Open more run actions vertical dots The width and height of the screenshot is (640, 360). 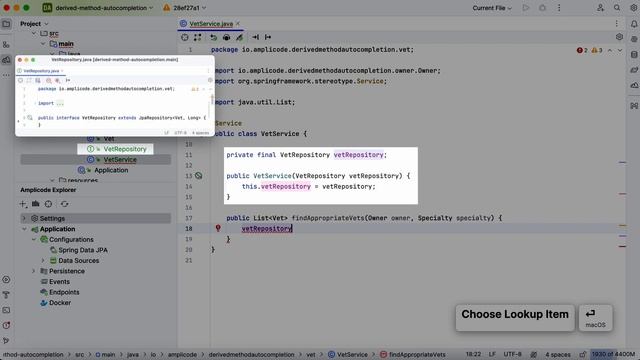click(x=559, y=8)
